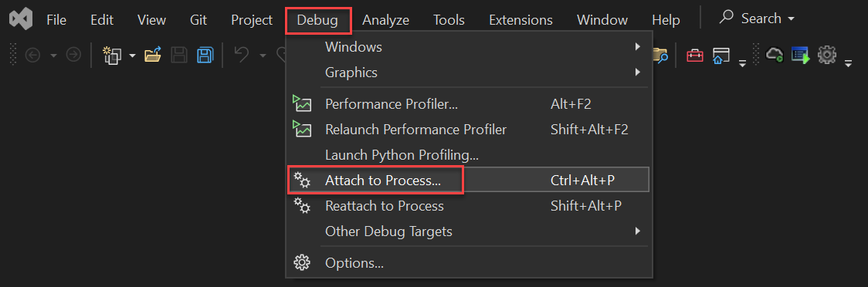This screenshot has width=868, height=287.
Task: Click the Visual Studio logo icon
Action: tap(22, 20)
